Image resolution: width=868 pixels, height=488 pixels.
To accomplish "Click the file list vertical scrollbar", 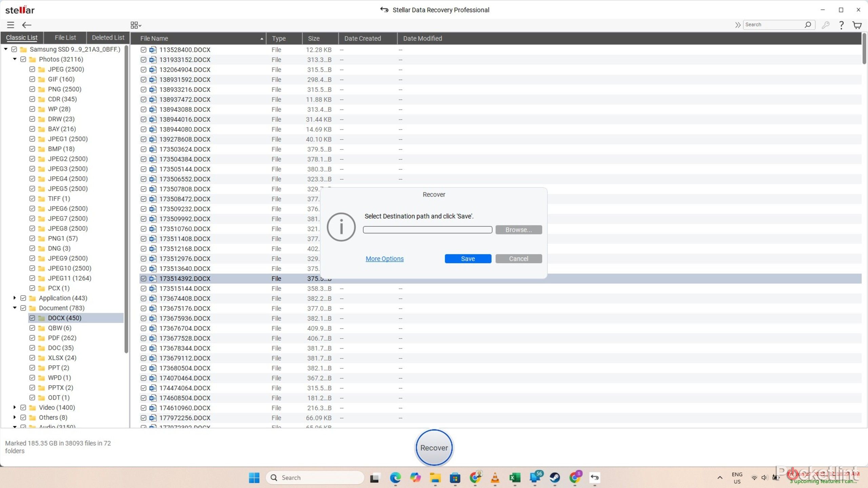I will (864, 48).
